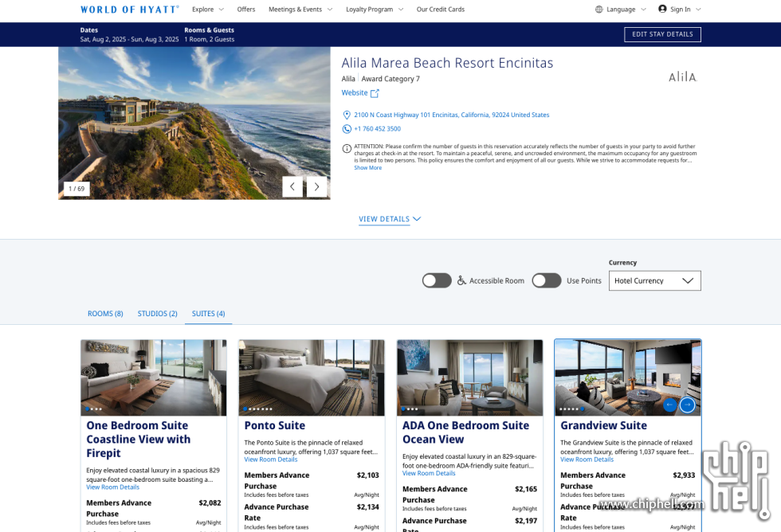The width and height of the screenshot is (781, 532).
Task: Go to previous Grandview Suite photo
Action: tap(670, 405)
